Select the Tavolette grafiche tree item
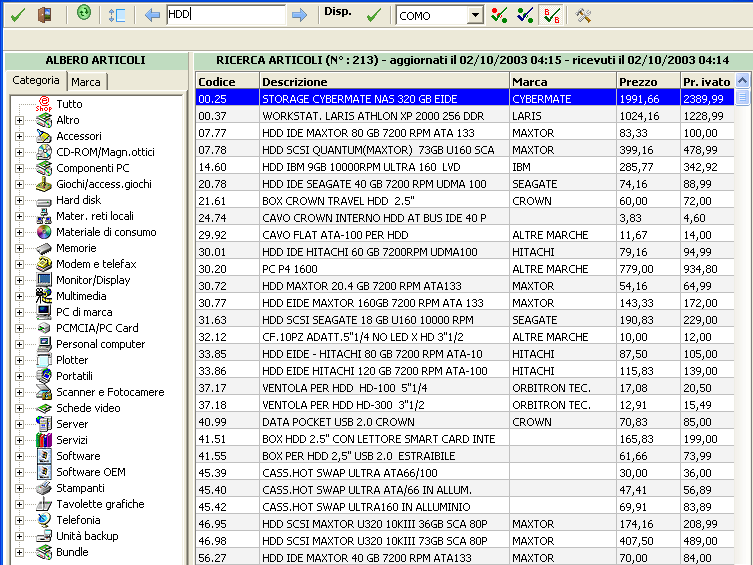The width and height of the screenshot is (753, 565). tap(100, 504)
